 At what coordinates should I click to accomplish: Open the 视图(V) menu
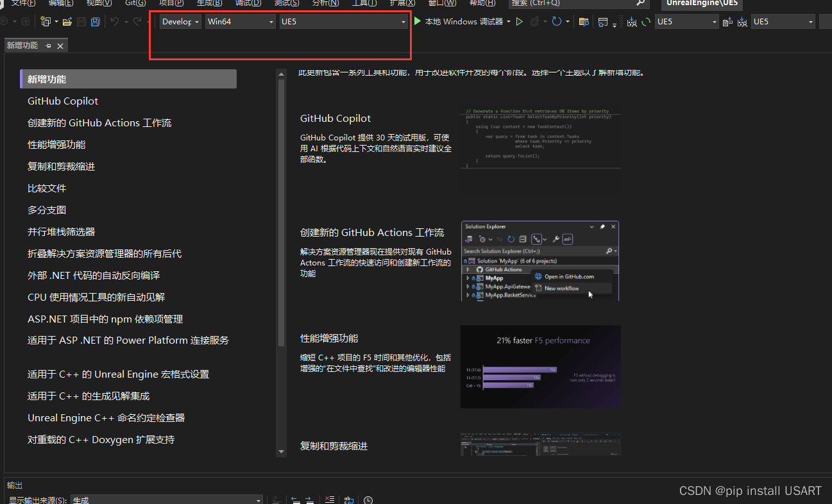click(99, 3)
